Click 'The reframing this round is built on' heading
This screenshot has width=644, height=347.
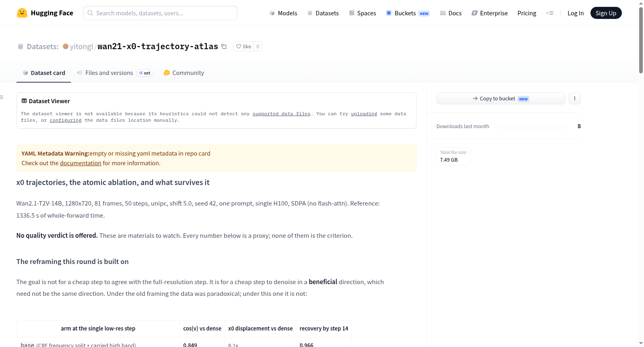pyautogui.click(x=72, y=262)
